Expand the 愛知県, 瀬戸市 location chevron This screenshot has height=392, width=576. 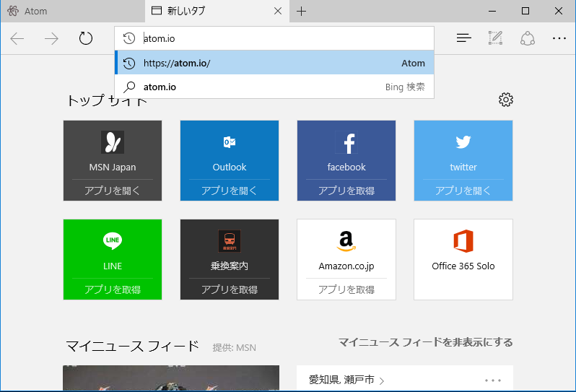coord(382,380)
